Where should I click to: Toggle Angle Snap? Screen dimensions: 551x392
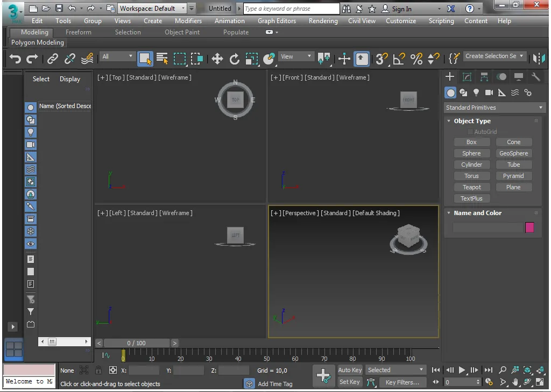399,59
